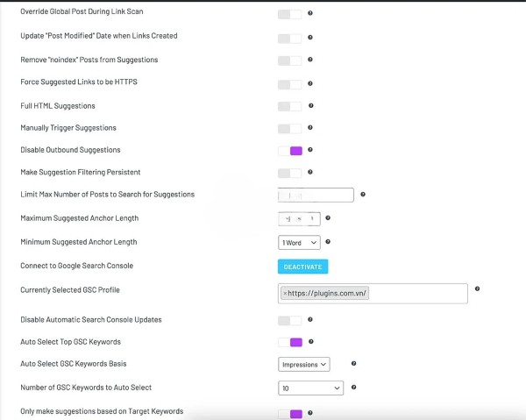Open help for Currently Selected GSC Profile

(477, 288)
